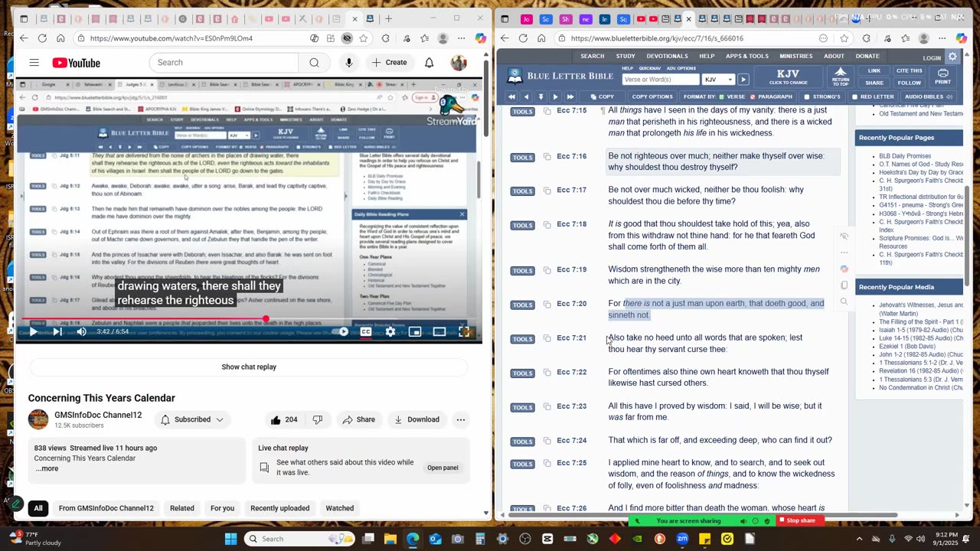Select the For you chip
The width and height of the screenshot is (980, 551).
[x=222, y=508]
